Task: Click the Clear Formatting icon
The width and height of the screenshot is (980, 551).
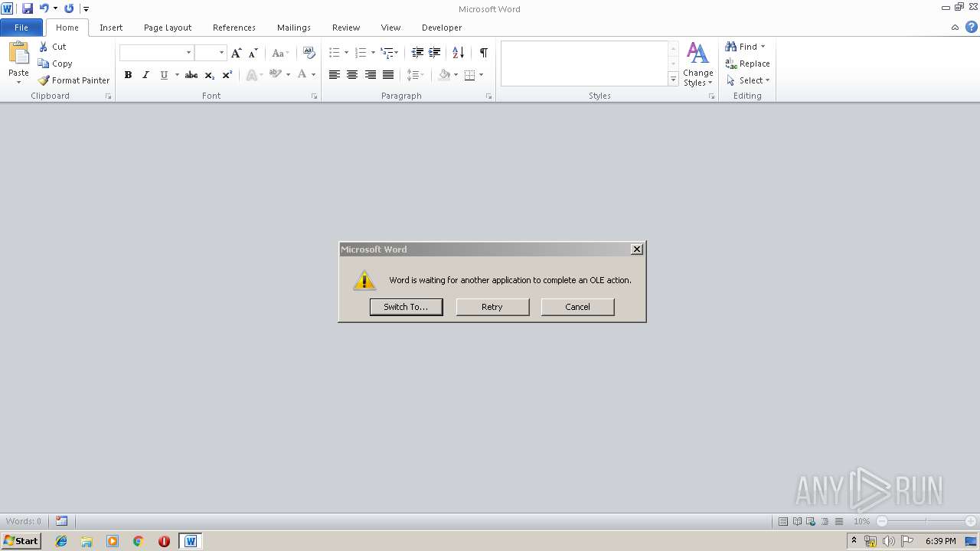Action: coord(309,53)
